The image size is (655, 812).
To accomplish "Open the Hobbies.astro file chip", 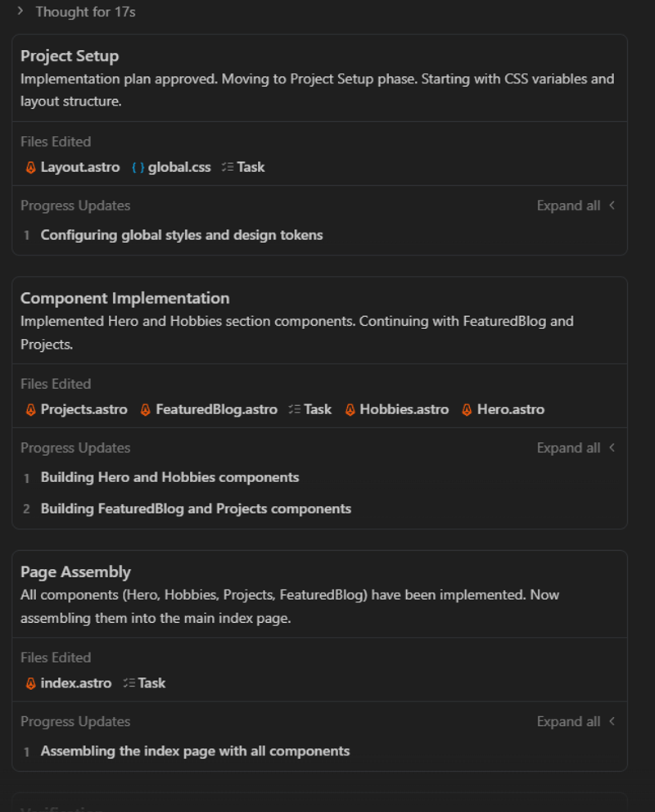I will click(x=396, y=409).
